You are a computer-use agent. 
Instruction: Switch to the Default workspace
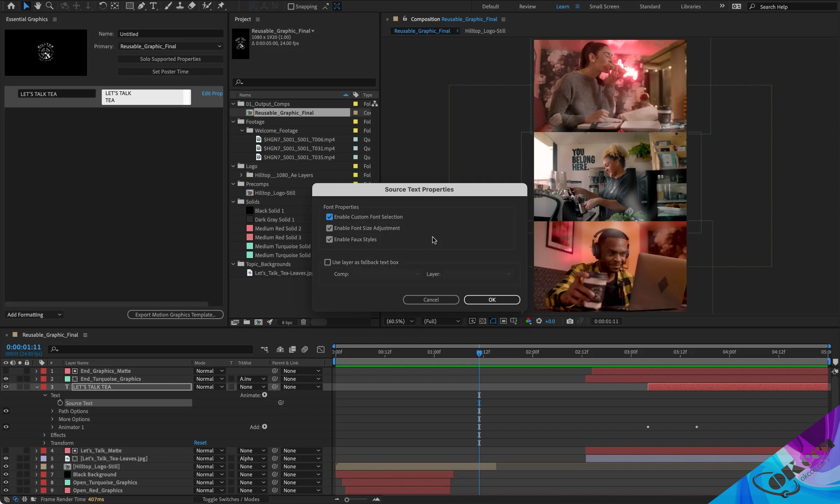[x=490, y=6]
